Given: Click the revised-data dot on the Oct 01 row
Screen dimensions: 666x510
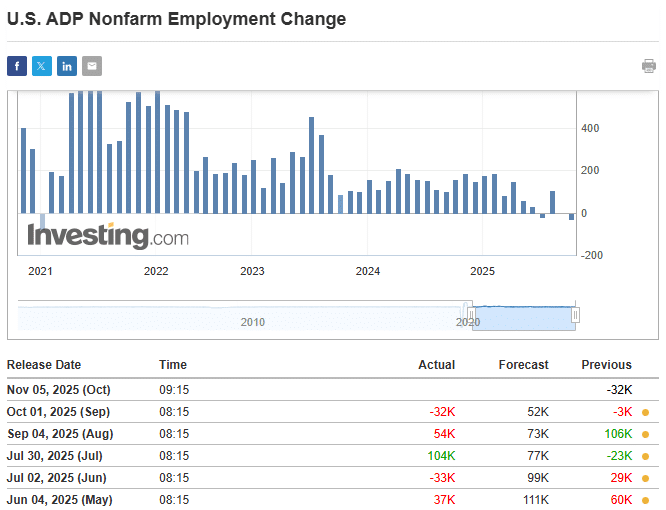Looking at the screenshot, I should [x=645, y=412].
